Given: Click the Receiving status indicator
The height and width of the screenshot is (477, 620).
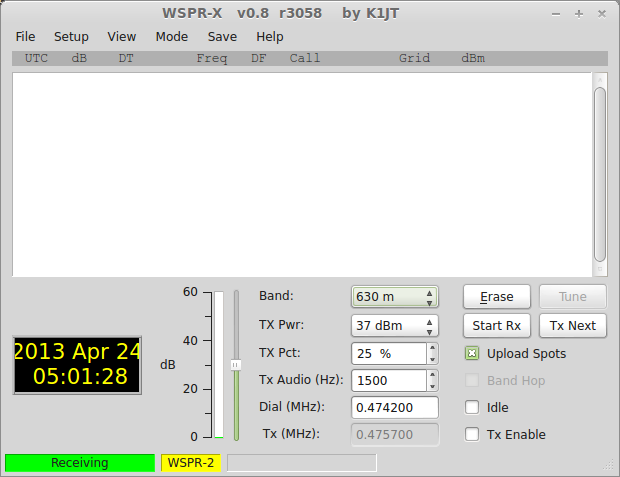Looking at the screenshot, I should 80,463.
